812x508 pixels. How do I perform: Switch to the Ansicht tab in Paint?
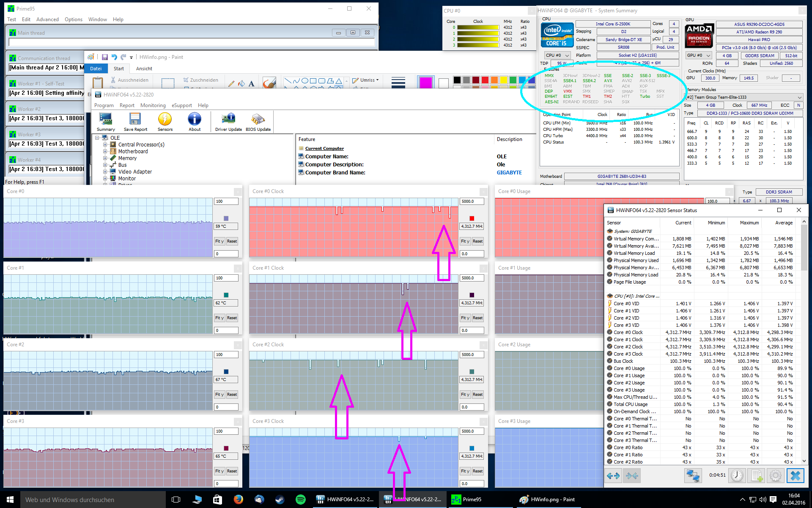(x=144, y=69)
